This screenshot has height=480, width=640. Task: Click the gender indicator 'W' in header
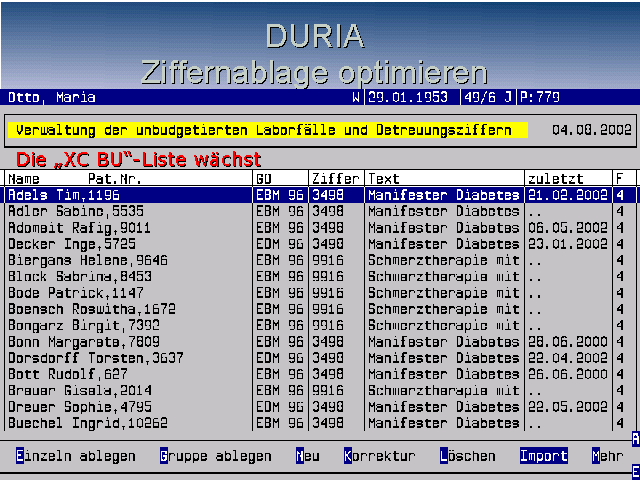[x=356, y=97]
